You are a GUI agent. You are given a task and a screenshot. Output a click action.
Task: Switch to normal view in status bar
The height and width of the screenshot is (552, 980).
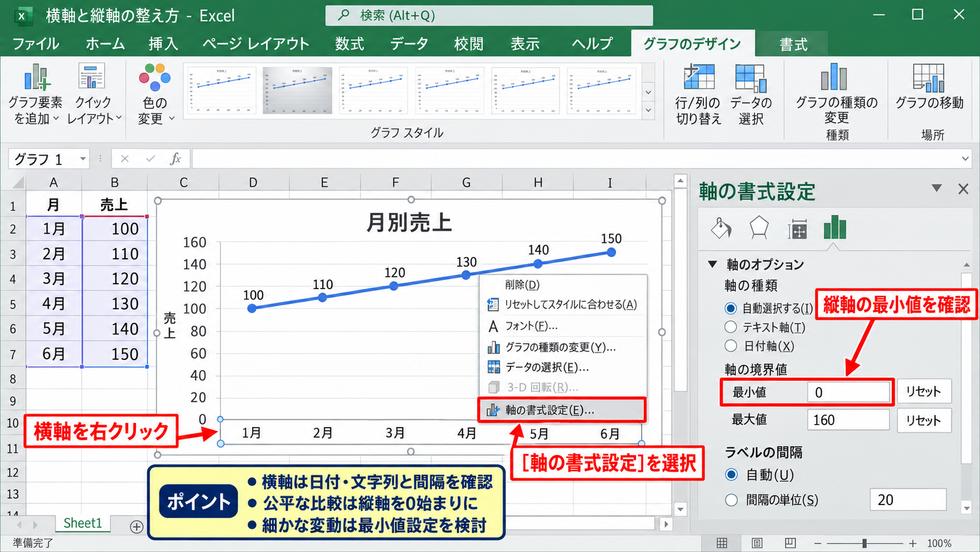tap(722, 543)
